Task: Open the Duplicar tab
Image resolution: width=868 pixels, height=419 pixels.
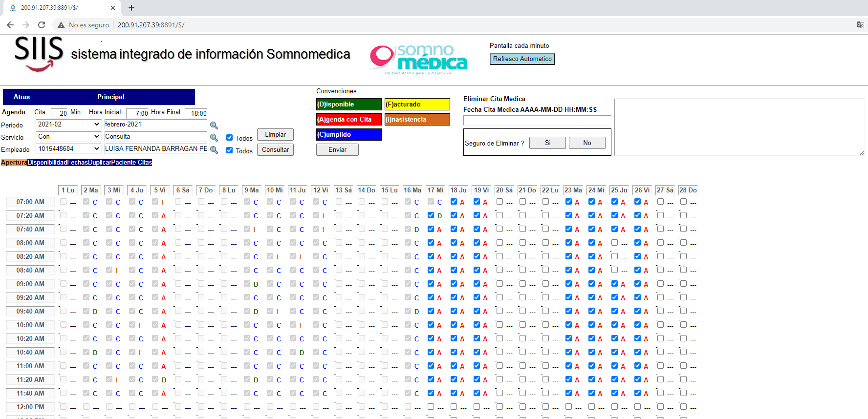Action: coord(99,163)
